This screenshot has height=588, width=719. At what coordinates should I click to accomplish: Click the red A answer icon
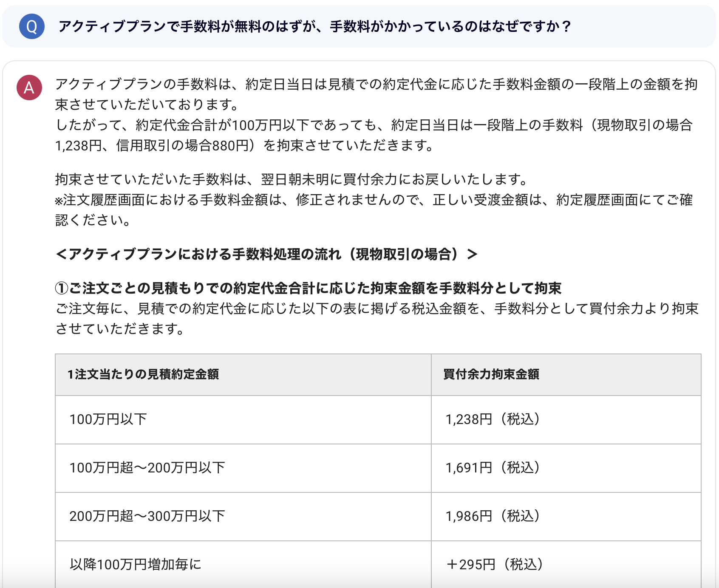coord(29,88)
